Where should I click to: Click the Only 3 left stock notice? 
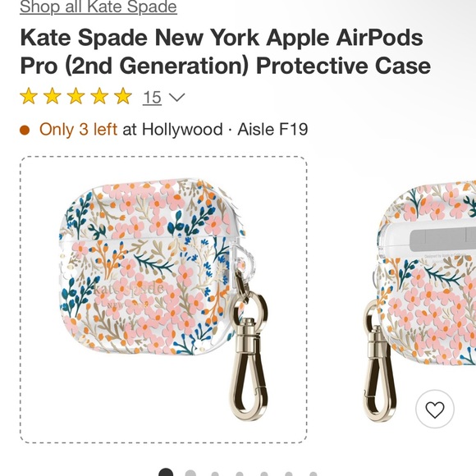coord(78,130)
